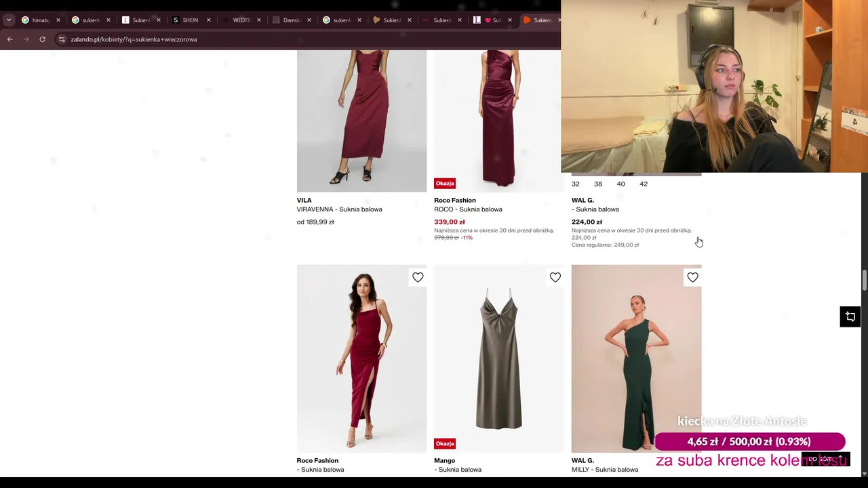Screen dimensions: 868x488
Task: Close the 'himalay' tab
Action: coord(58,20)
